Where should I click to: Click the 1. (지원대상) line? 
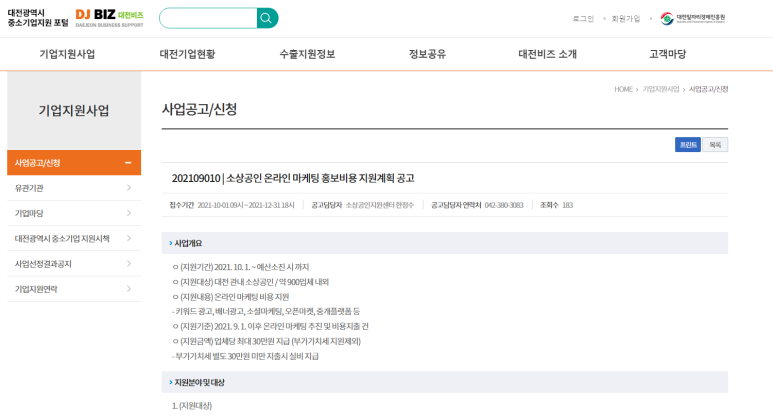[x=192, y=406]
